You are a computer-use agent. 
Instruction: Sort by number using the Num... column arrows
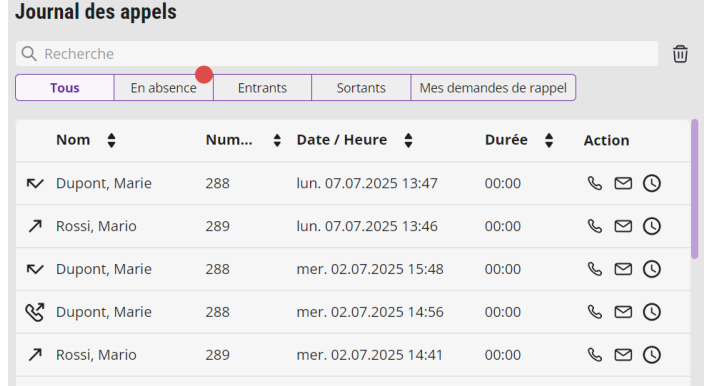coord(277,140)
